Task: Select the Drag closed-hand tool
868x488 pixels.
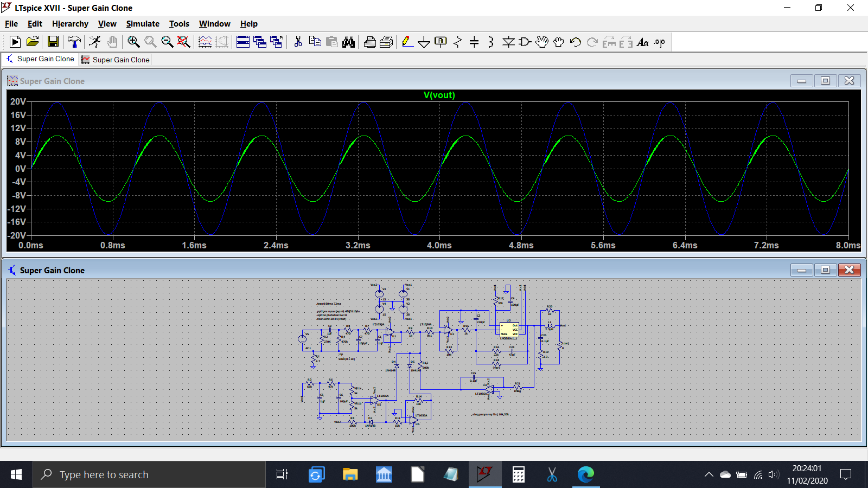Action: point(558,42)
